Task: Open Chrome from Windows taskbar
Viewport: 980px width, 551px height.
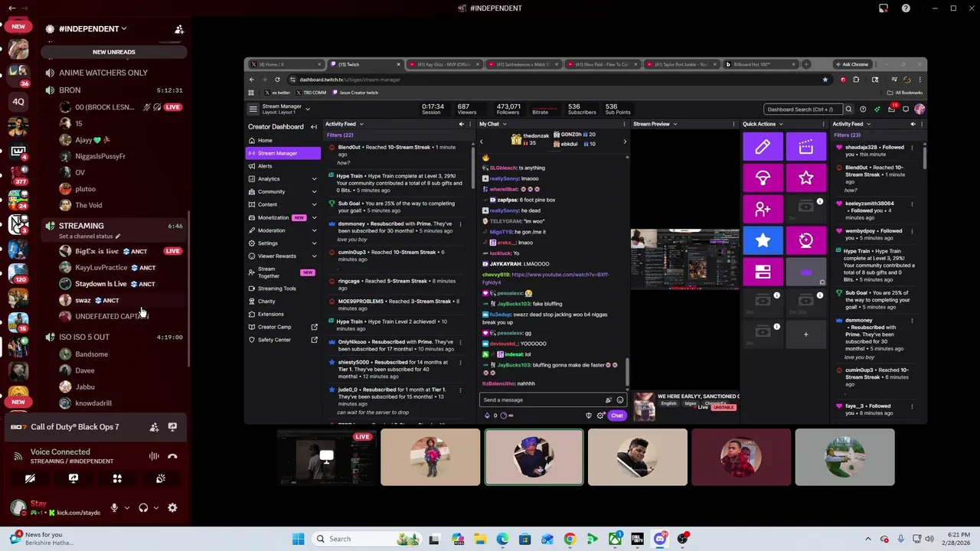Action: click(x=570, y=539)
